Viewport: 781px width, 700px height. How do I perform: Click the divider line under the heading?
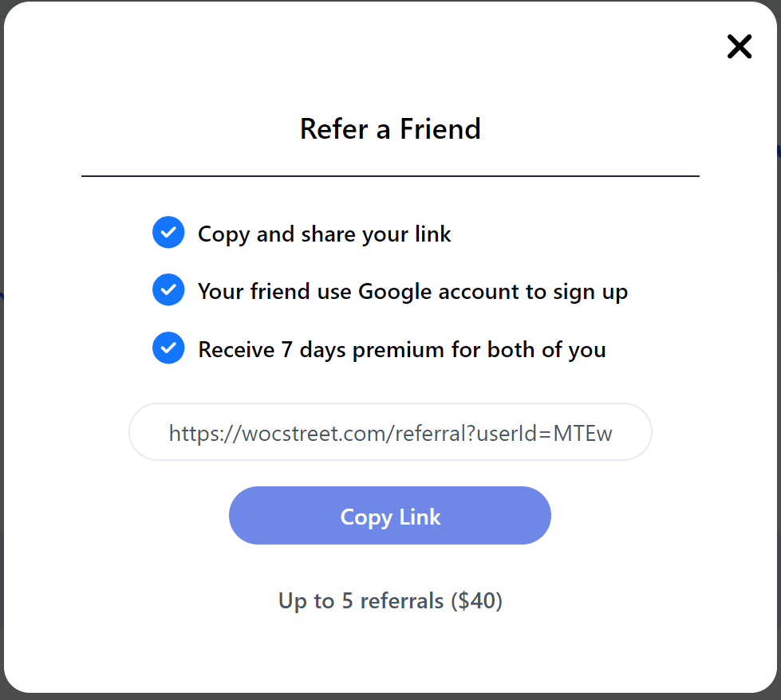pyautogui.click(x=391, y=175)
